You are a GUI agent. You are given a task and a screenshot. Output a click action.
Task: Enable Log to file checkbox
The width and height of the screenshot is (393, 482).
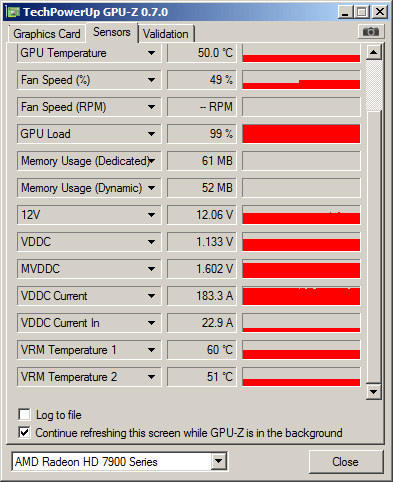tap(24, 415)
